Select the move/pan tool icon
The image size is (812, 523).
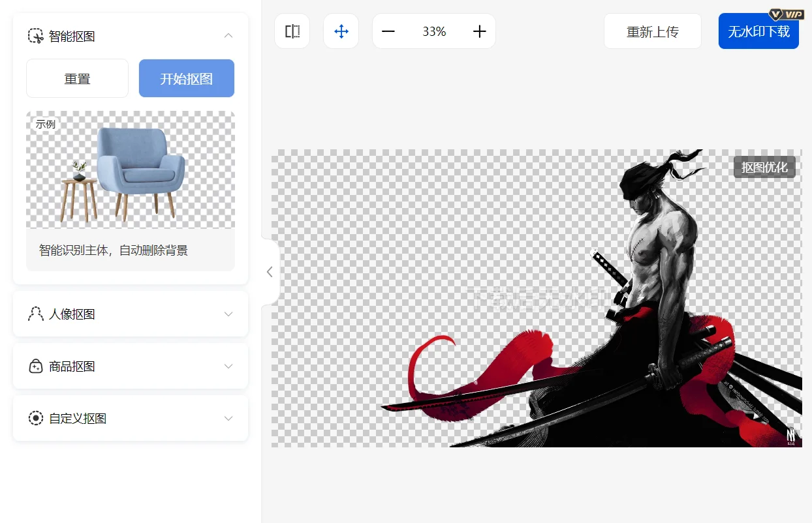coord(341,31)
